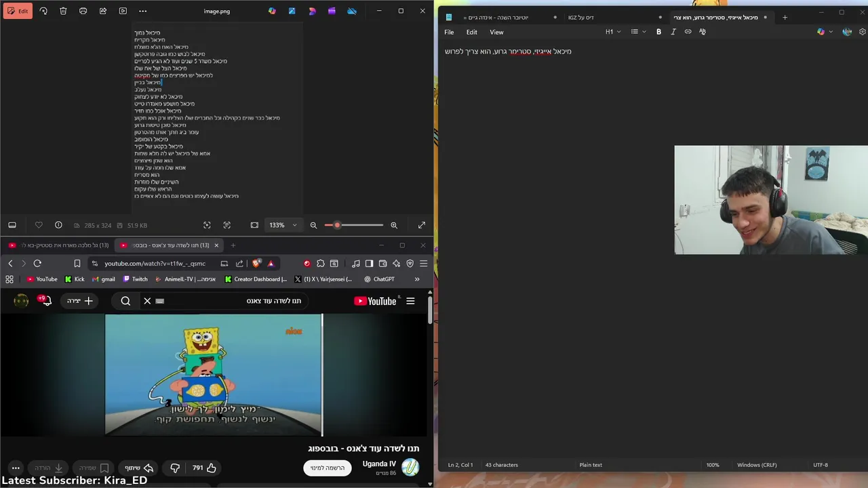The height and width of the screenshot is (488, 868).
Task: Toggle bold in Notepad
Action: [658, 32]
